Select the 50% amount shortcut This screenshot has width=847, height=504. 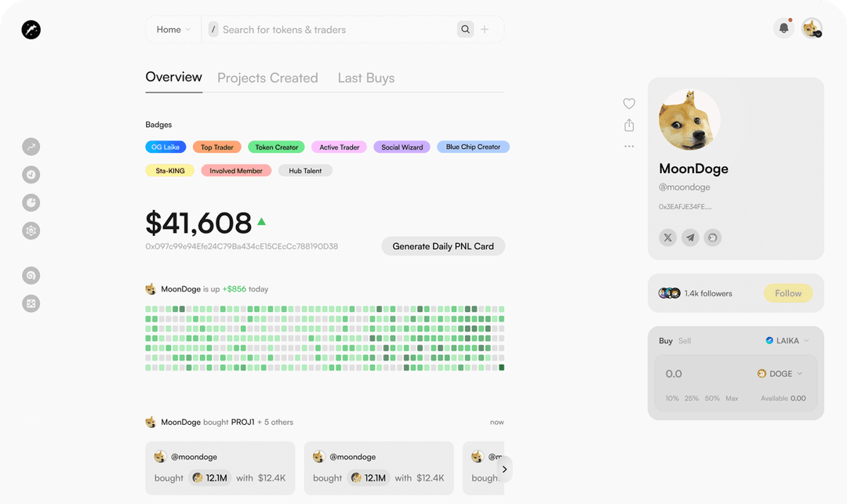pos(712,398)
